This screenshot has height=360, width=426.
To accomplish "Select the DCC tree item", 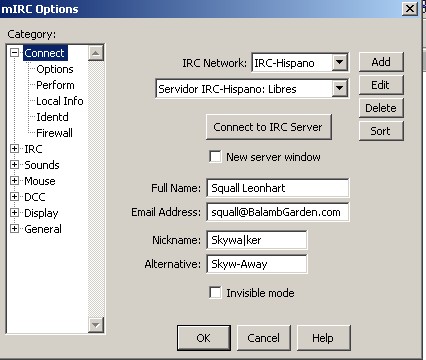I will click(35, 197).
